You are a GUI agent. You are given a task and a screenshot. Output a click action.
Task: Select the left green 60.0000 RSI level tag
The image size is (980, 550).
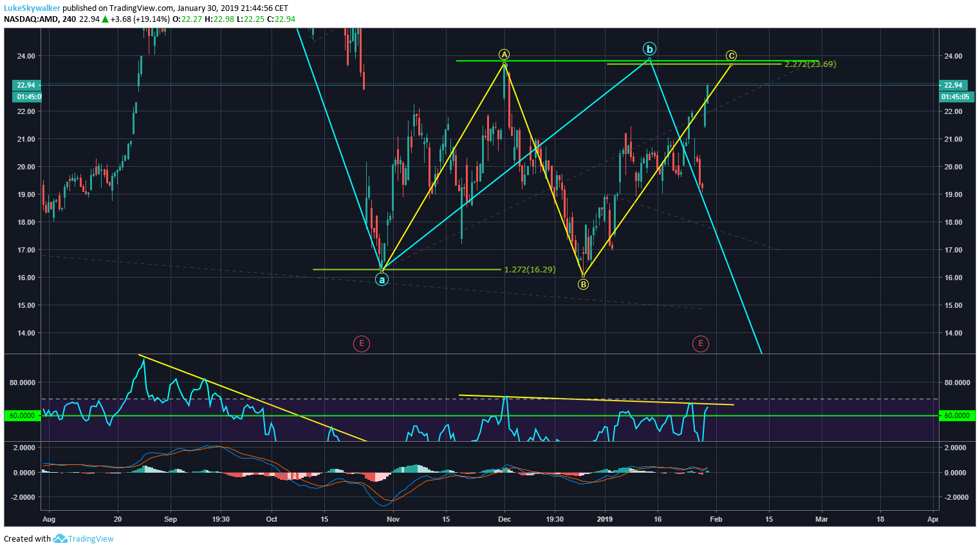(23, 415)
